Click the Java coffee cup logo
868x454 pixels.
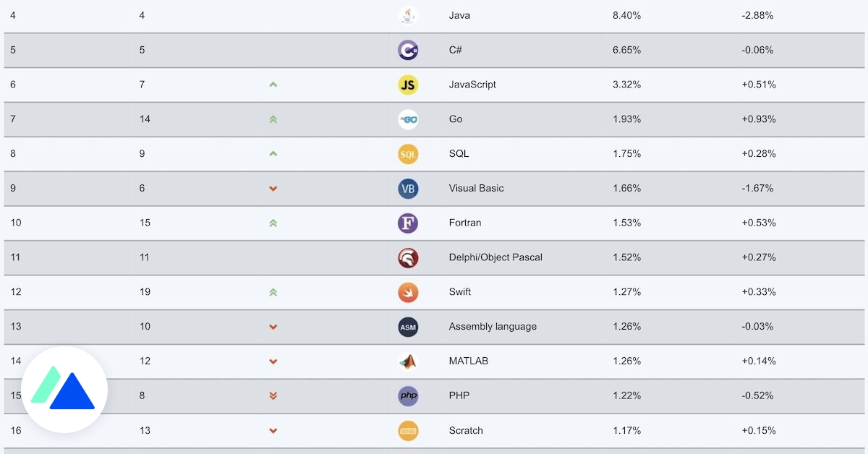(408, 15)
